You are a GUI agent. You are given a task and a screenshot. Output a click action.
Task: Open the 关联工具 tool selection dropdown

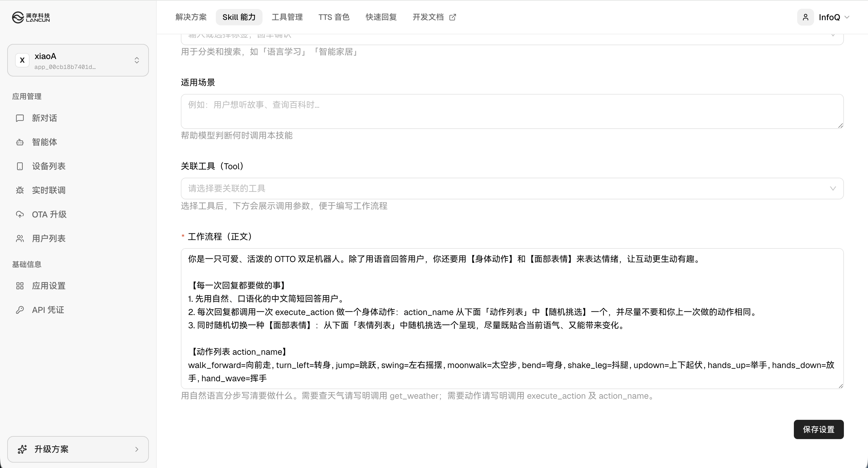[512, 189]
